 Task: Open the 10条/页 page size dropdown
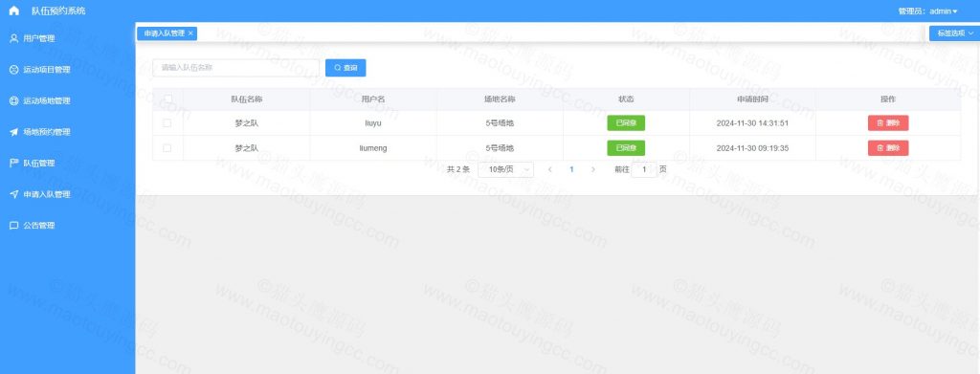tap(505, 169)
